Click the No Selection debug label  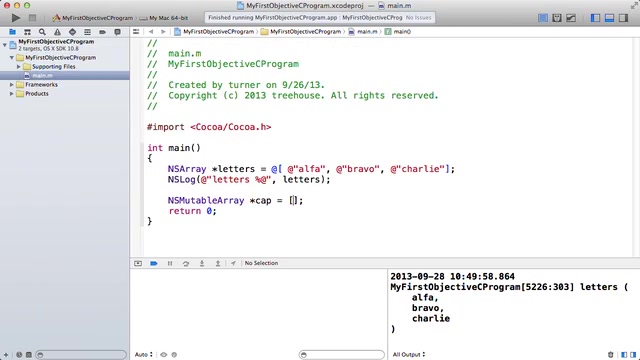[261, 263]
